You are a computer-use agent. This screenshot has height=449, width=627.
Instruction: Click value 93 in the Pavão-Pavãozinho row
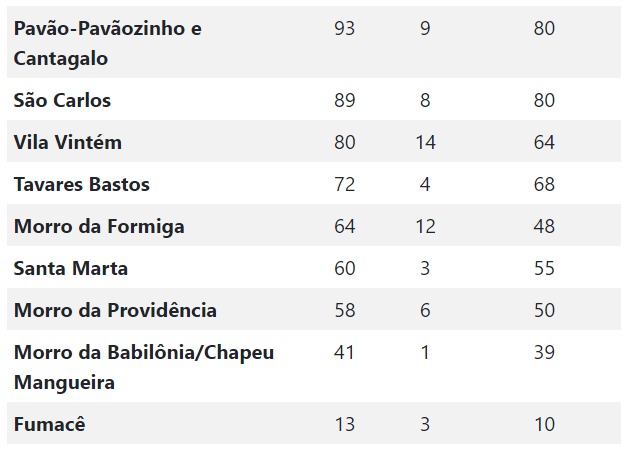(x=345, y=28)
